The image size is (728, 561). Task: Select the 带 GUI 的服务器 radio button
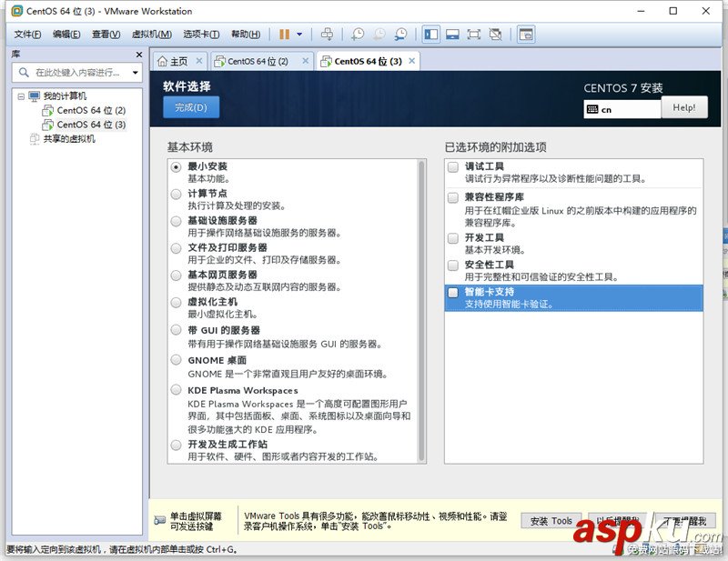[x=176, y=330]
